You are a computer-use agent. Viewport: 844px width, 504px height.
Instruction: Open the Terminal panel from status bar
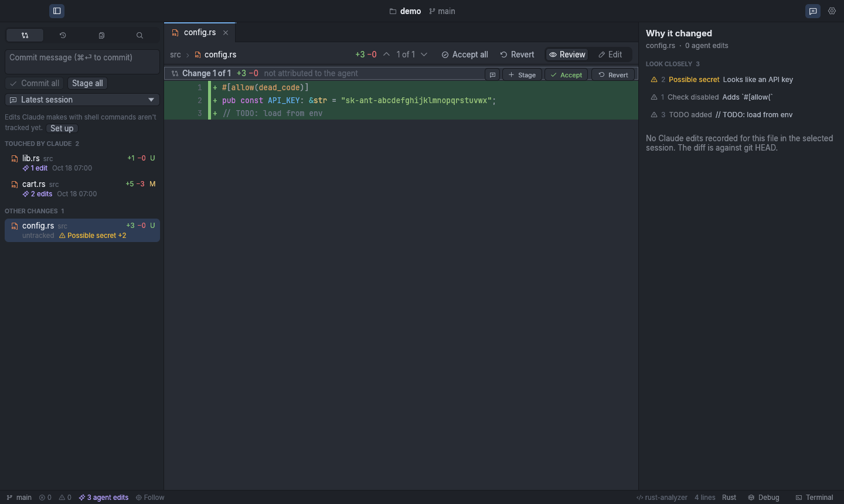click(814, 498)
